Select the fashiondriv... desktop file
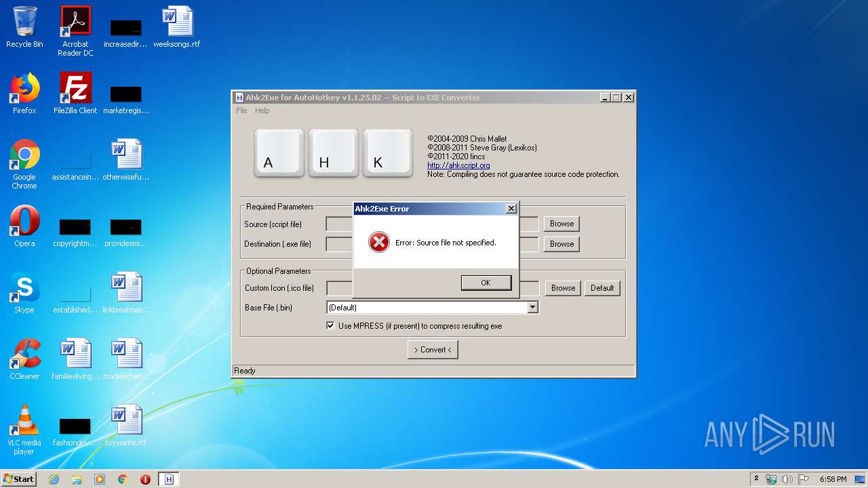The image size is (868, 488). click(x=75, y=431)
